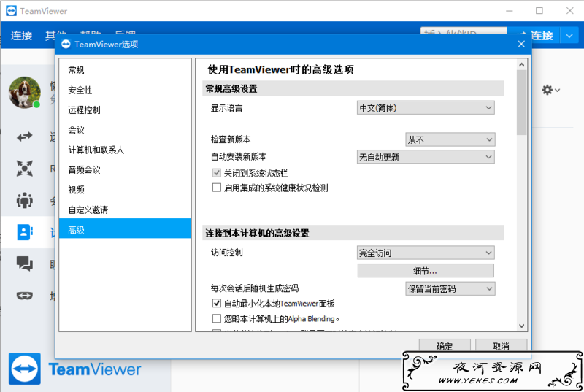Click the options scrollbar up arrow
The height and width of the screenshot is (392, 584).
(x=521, y=65)
